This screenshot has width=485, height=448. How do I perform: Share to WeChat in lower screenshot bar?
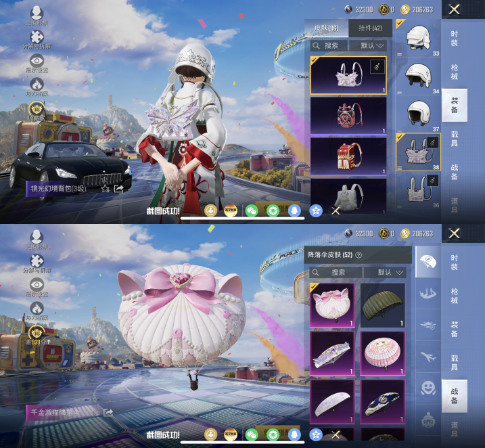click(x=252, y=434)
